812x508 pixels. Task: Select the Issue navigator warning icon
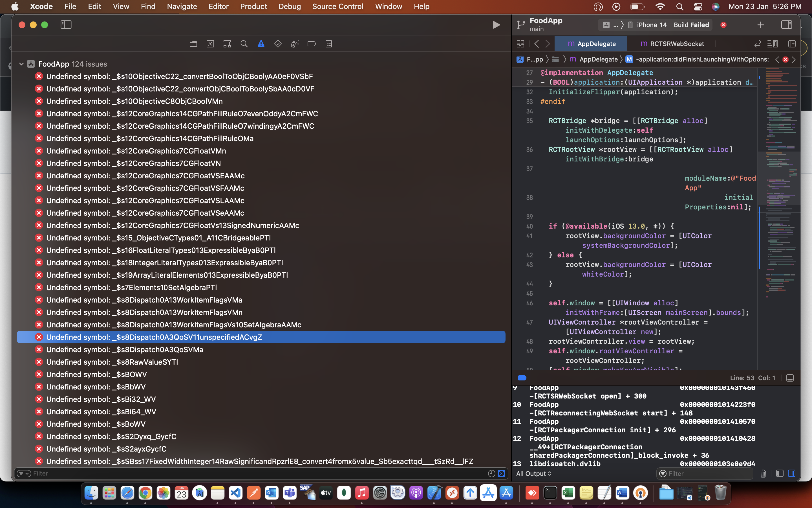pyautogui.click(x=261, y=44)
